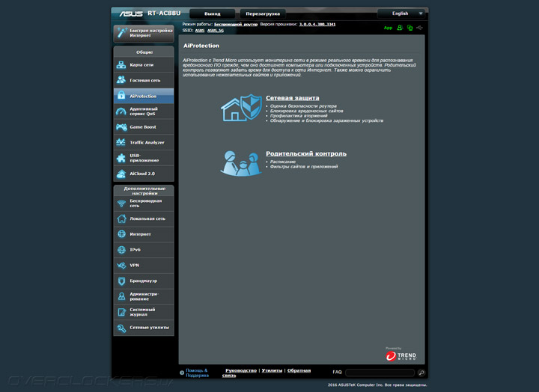
Task: Click the ASUS_5G SSID link
Action: tap(215, 31)
